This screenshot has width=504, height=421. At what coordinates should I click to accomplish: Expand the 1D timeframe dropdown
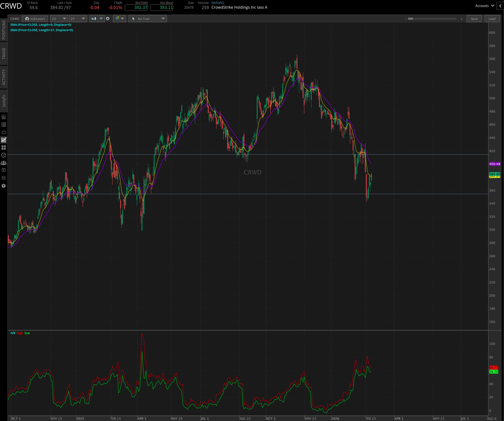(59, 19)
